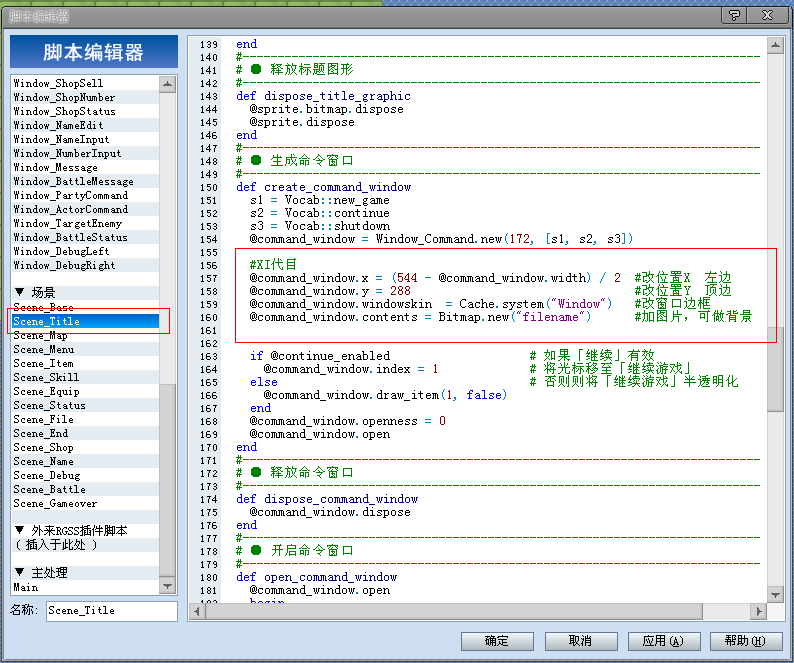Select Window_BattleMessage script

point(85,181)
